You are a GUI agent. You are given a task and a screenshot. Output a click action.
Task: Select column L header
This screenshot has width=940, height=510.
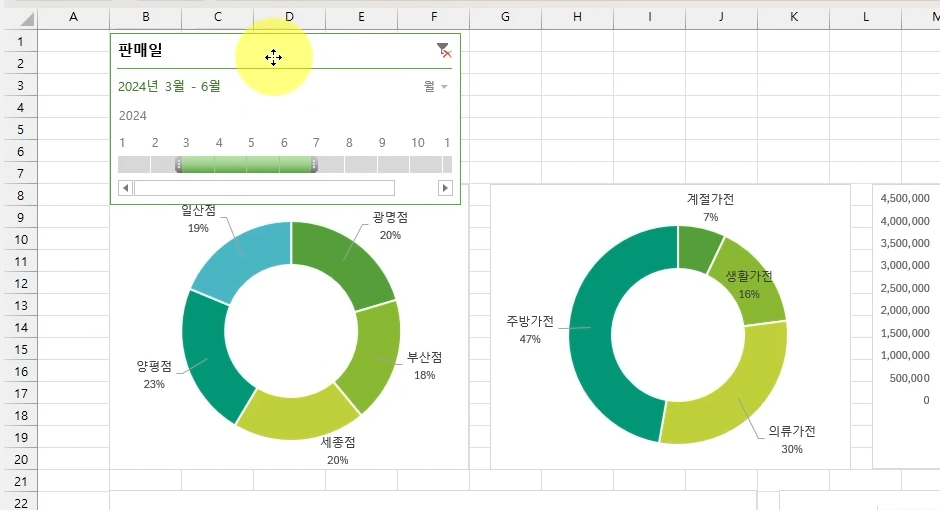point(866,17)
